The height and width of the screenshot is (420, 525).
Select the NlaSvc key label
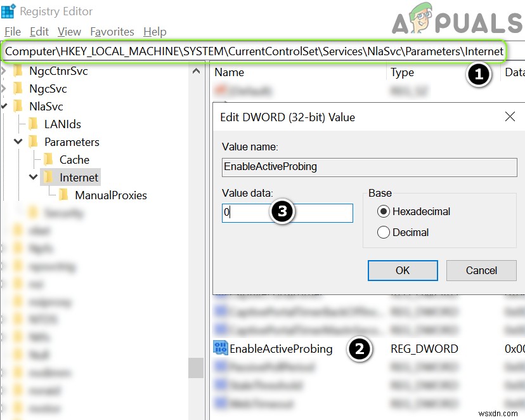pyautogui.click(x=46, y=107)
